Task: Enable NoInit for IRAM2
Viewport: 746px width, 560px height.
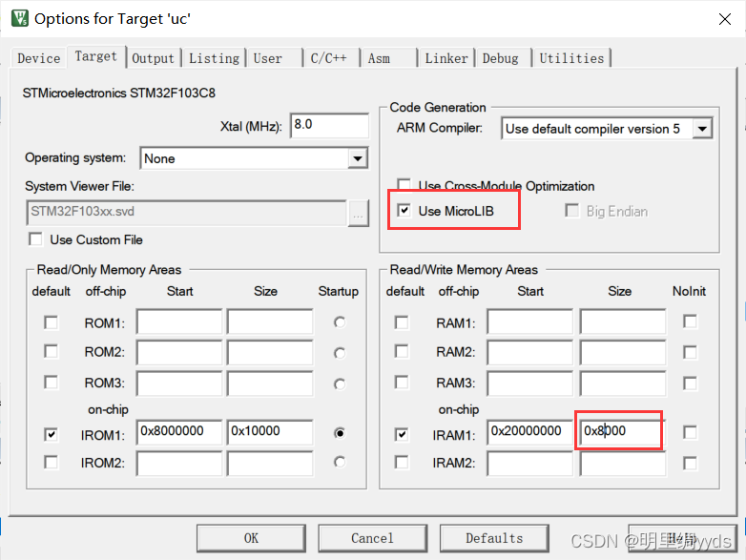Action: (690, 463)
